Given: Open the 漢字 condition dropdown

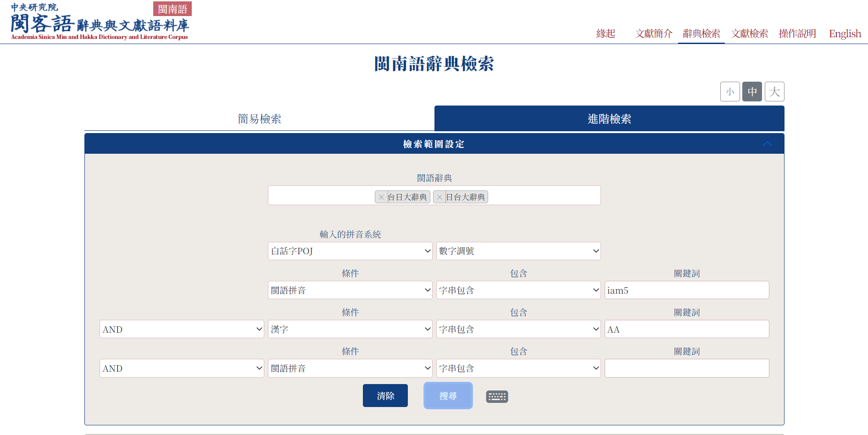Looking at the screenshot, I should coord(350,329).
